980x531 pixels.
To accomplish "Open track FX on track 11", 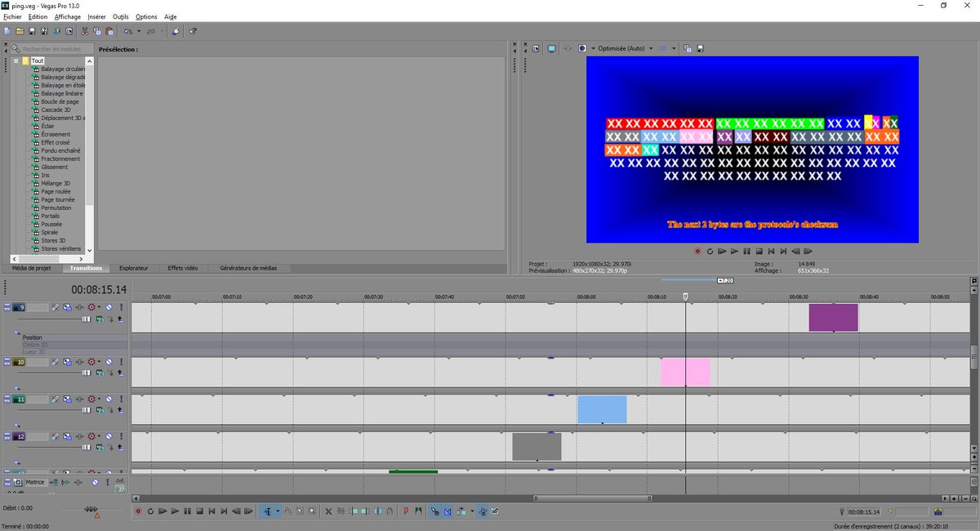I will pyautogui.click(x=79, y=399).
